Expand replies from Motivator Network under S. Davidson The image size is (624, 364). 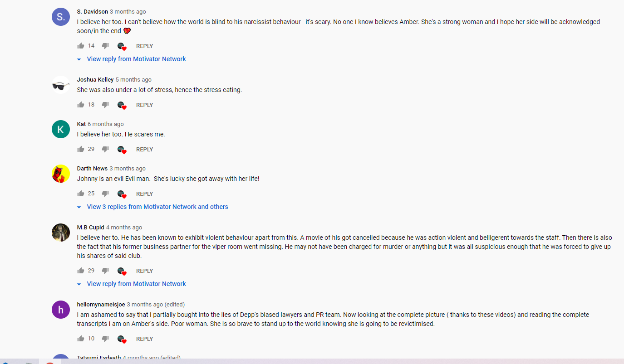pos(136,59)
